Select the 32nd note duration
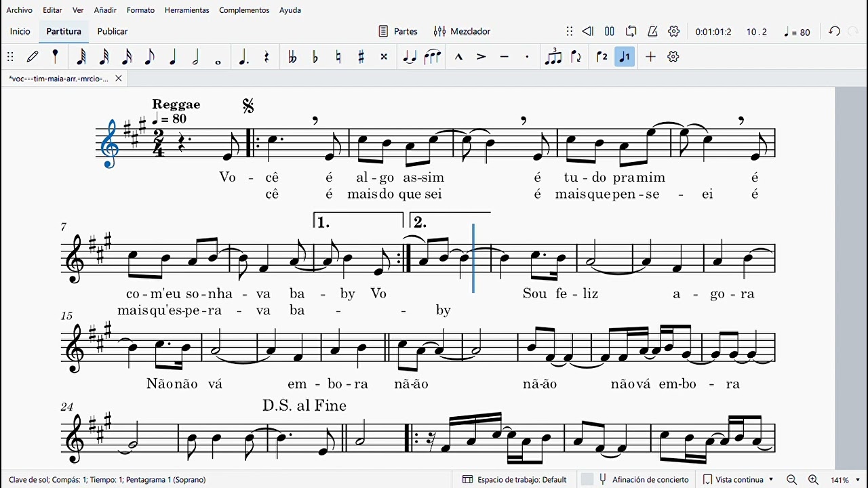The height and width of the screenshot is (488, 868). (x=104, y=57)
